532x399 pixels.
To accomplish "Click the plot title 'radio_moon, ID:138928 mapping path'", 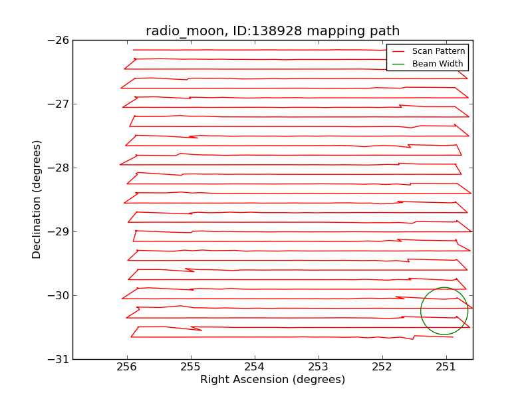I will pyautogui.click(x=273, y=31).
